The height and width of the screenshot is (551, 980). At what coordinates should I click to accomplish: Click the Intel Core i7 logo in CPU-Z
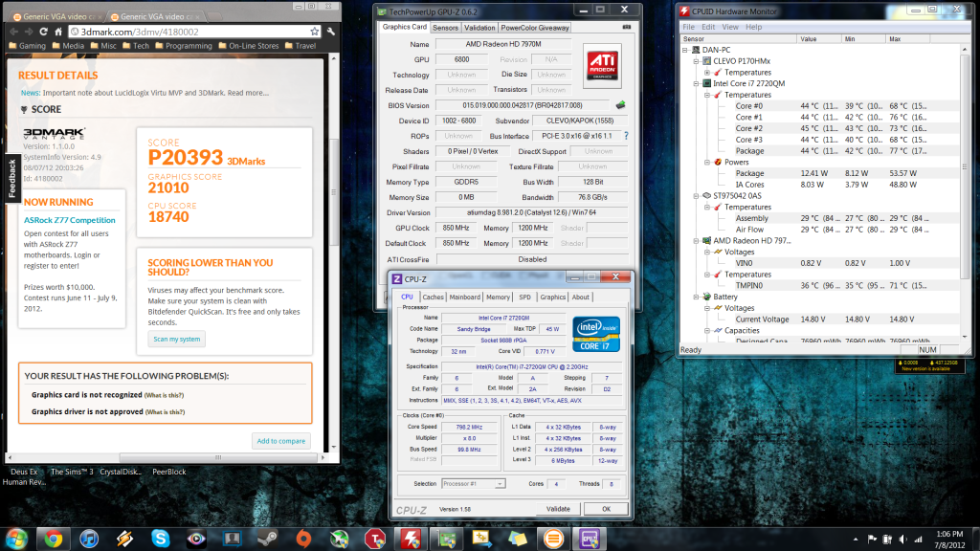click(x=596, y=334)
